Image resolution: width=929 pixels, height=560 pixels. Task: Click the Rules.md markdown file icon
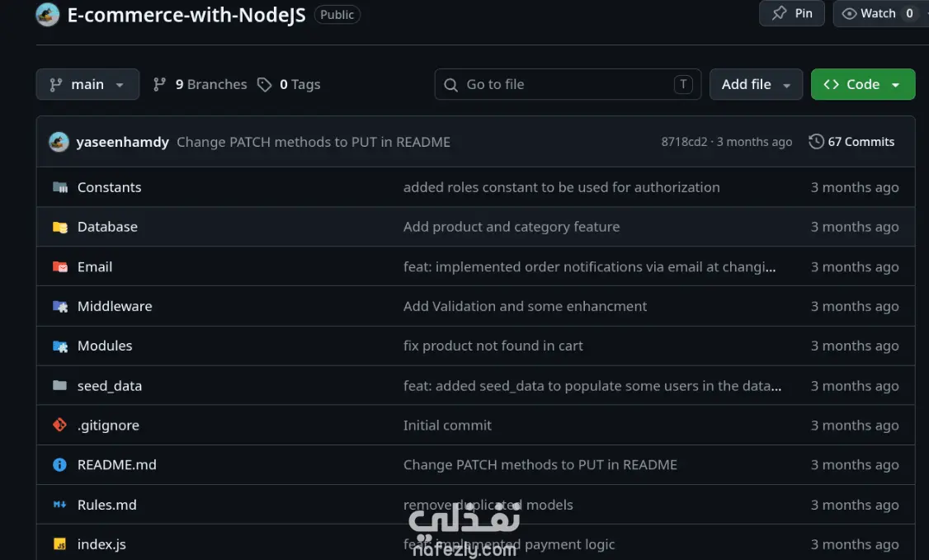(x=60, y=505)
